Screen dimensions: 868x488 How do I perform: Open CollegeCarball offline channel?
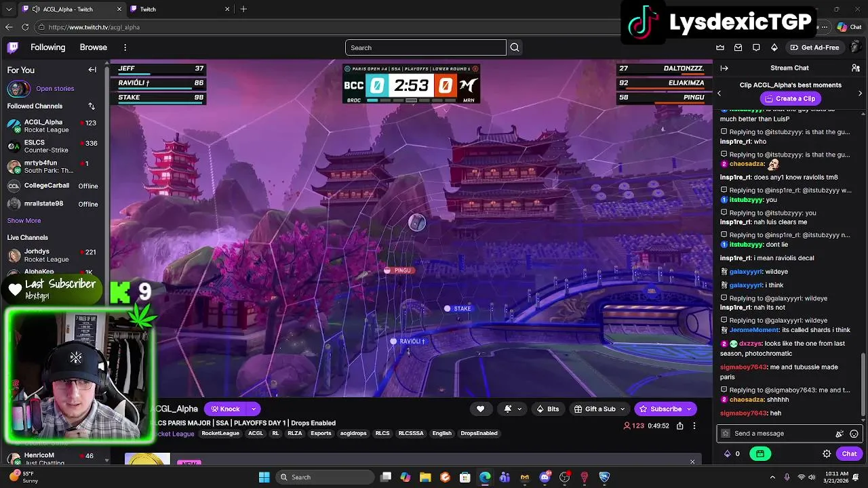[x=53, y=186]
